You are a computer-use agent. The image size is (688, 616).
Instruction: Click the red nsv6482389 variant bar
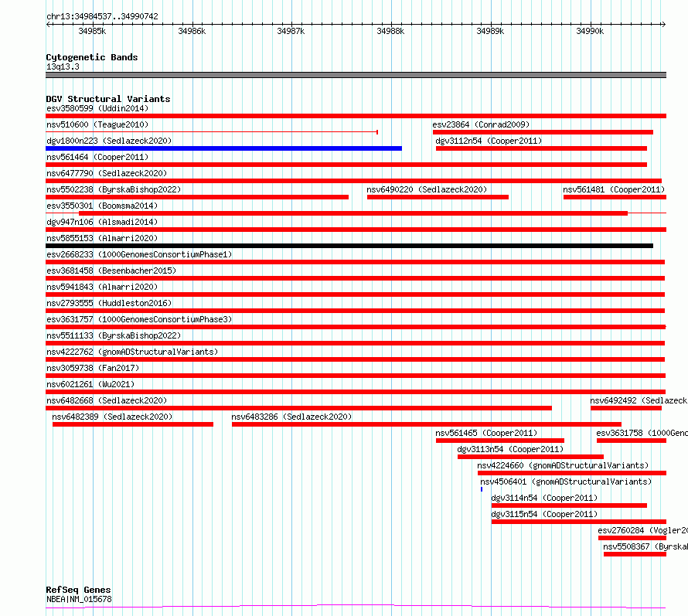pos(133,424)
